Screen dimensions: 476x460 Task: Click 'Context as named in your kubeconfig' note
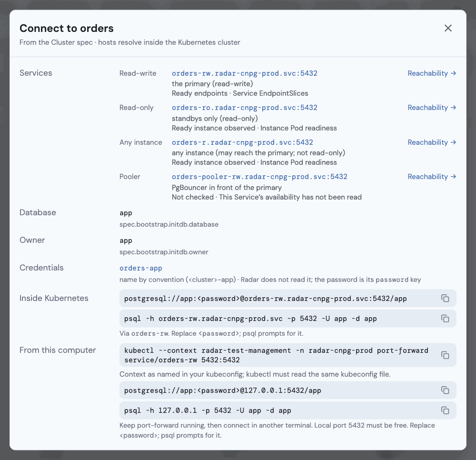(x=255, y=374)
